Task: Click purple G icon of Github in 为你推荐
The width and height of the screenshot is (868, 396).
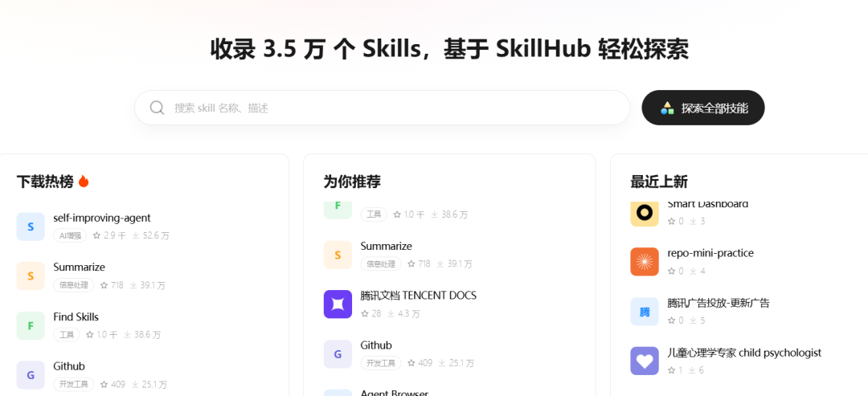Action: (x=338, y=354)
